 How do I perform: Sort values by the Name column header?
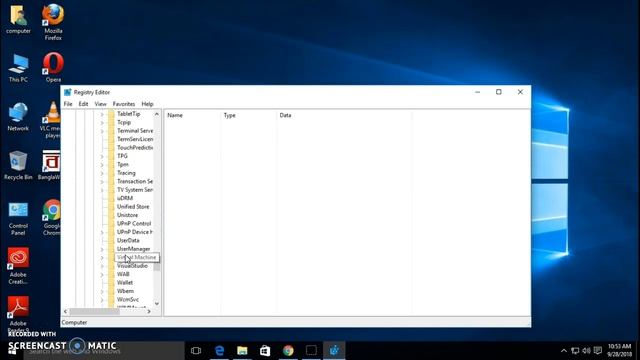(x=192, y=116)
